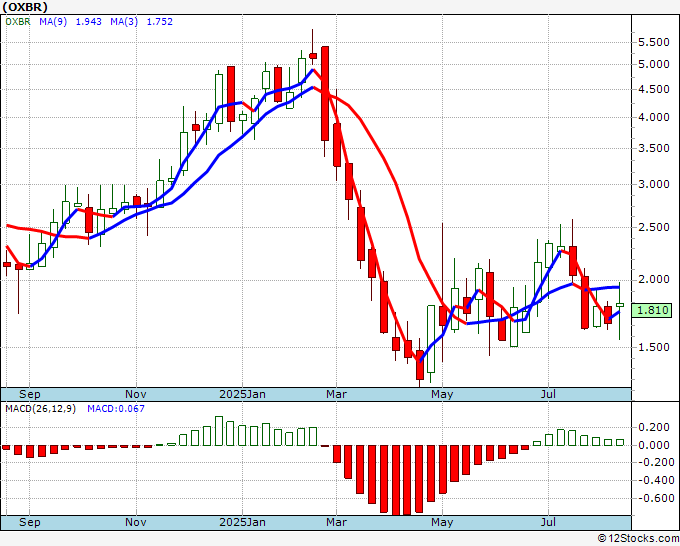Click the 0.000 MACD axis label
The width and height of the screenshot is (680, 546).
point(654,445)
